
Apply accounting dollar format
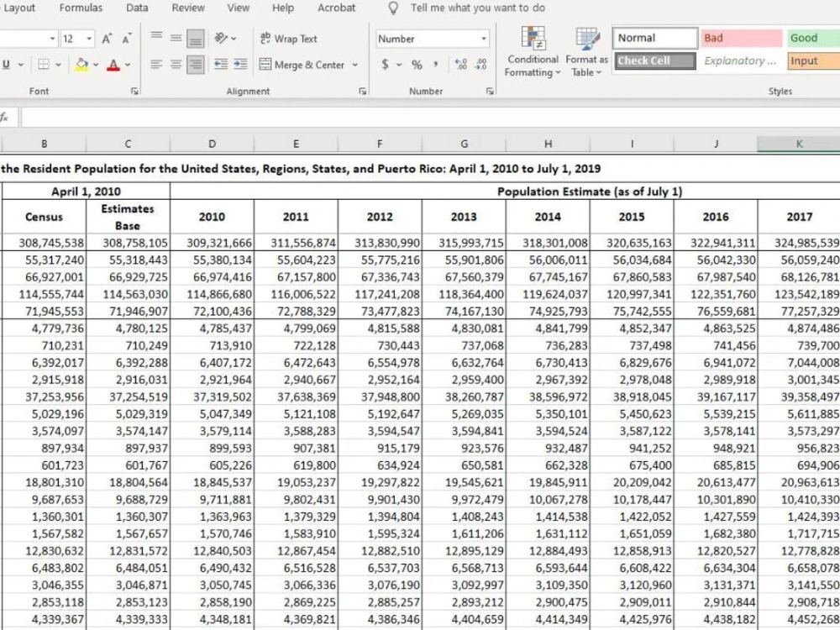click(386, 65)
